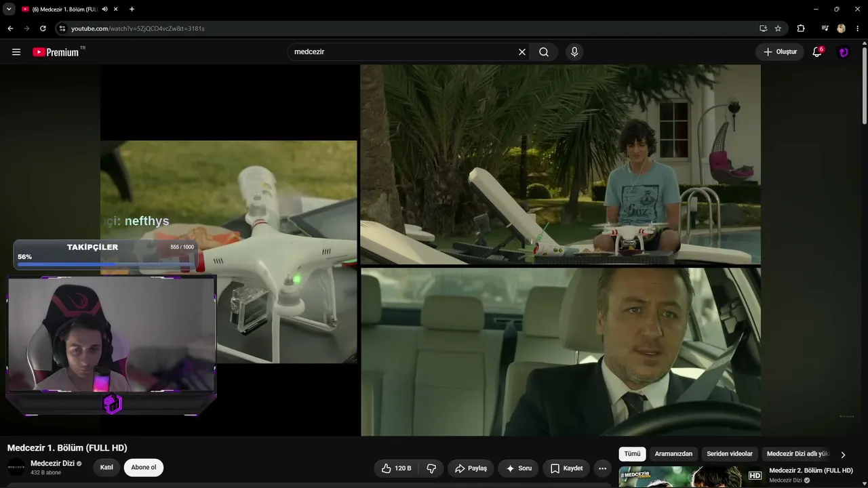Bookmark this page with the star
This screenshot has width=868, height=488.
778,28
